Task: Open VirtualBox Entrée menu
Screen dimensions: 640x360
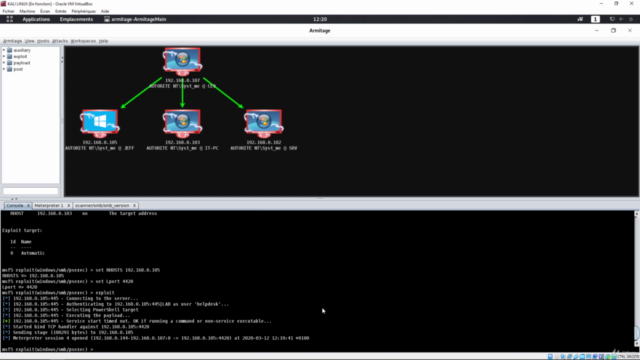Action: click(60, 11)
